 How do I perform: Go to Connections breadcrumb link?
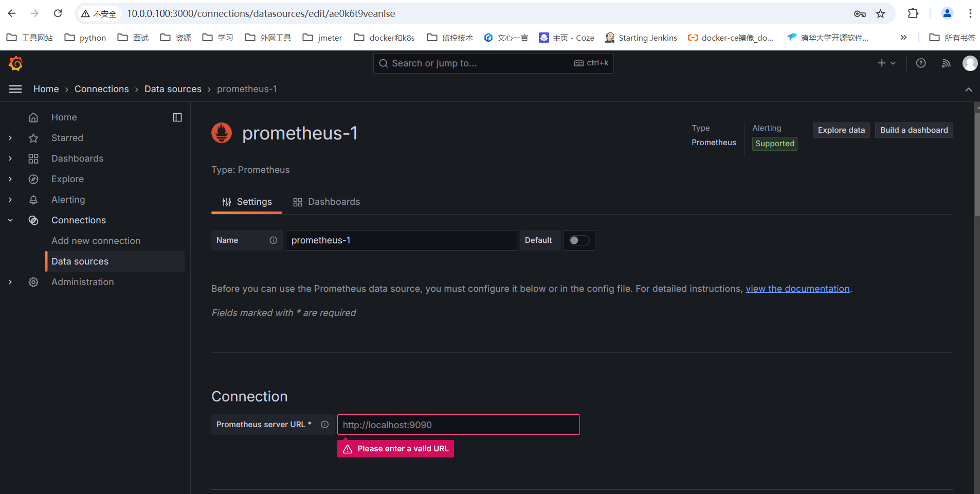coord(102,89)
